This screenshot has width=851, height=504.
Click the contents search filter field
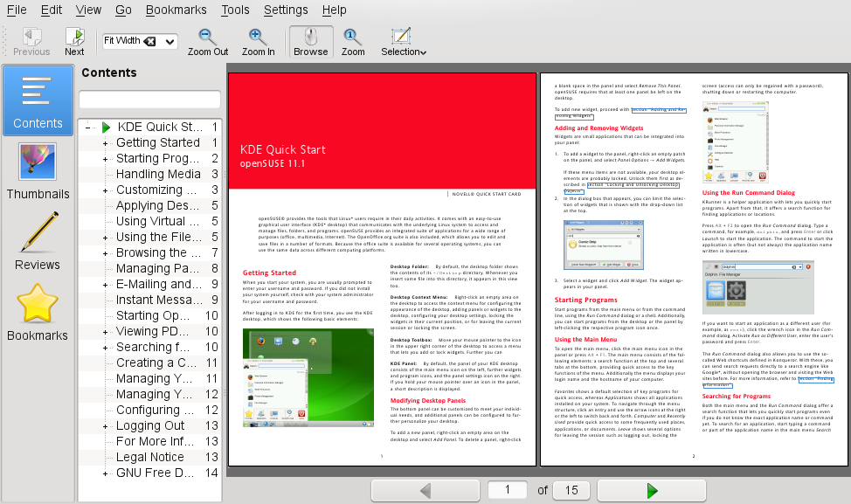(x=149, y=100)
